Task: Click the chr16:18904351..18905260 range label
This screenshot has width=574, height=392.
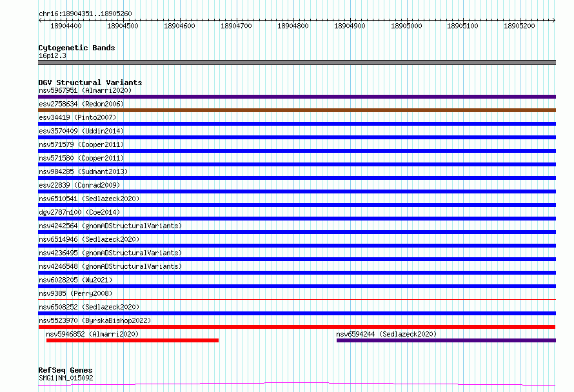Action: click(85, 14)
